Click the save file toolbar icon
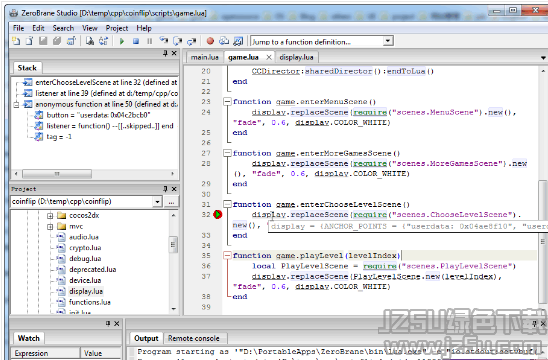 tap(43, 41)
